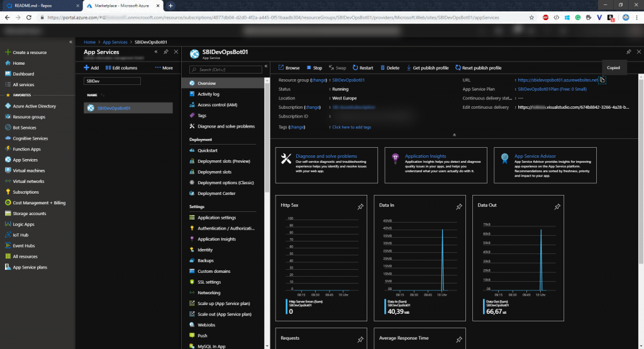Pin the Requests chart

[360, 340]
